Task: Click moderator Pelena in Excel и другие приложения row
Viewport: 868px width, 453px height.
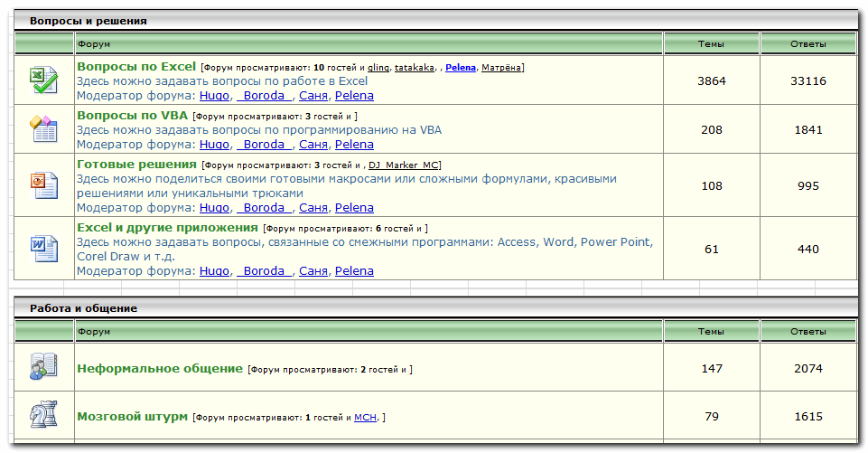Action: tap(354, 270)
